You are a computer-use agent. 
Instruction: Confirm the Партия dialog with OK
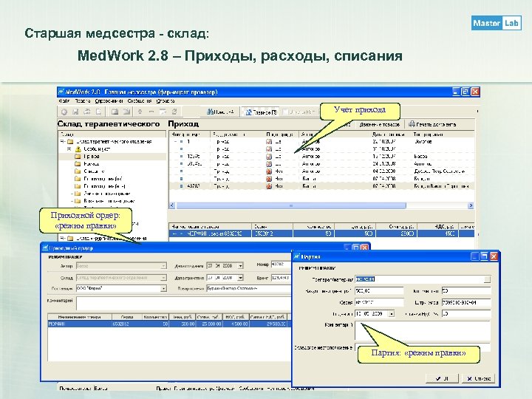pyautogui.click(x=442, y=378)
